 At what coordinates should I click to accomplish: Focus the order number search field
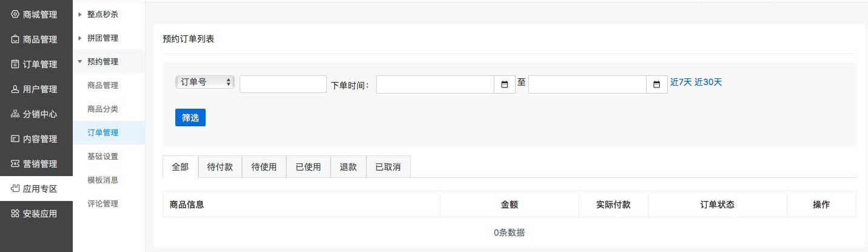283,84
